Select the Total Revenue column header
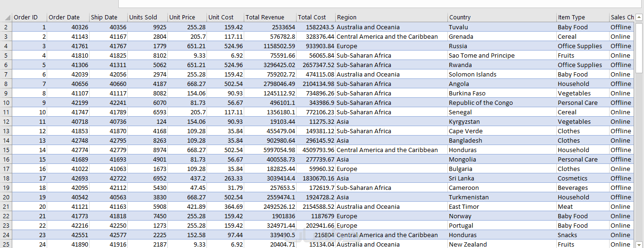 click(x=270, y=17)
